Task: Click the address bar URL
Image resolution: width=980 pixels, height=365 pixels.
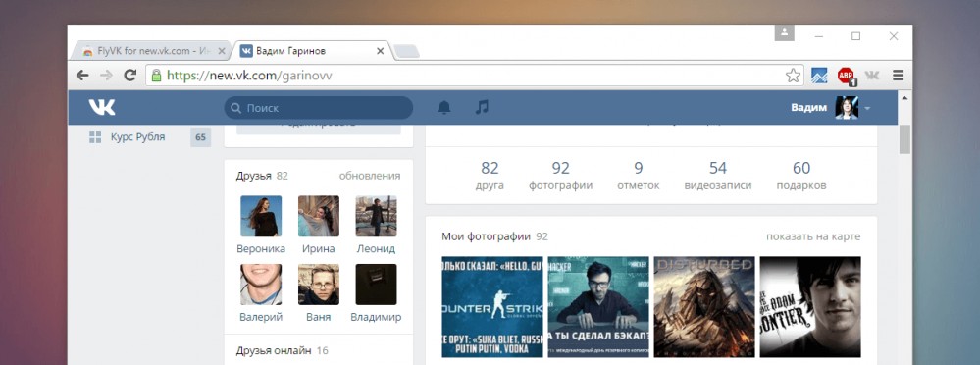Action: (249, 76)
